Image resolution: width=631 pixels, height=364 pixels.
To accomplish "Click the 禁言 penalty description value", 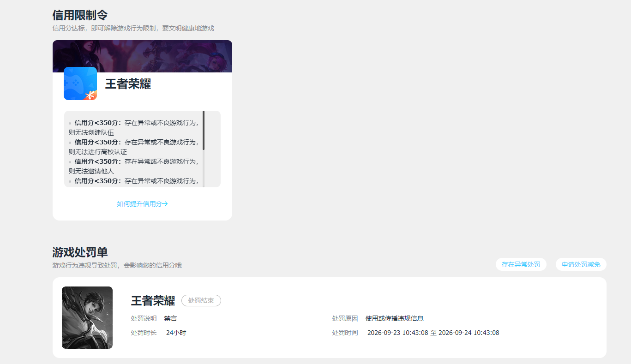I will [170, 318].
